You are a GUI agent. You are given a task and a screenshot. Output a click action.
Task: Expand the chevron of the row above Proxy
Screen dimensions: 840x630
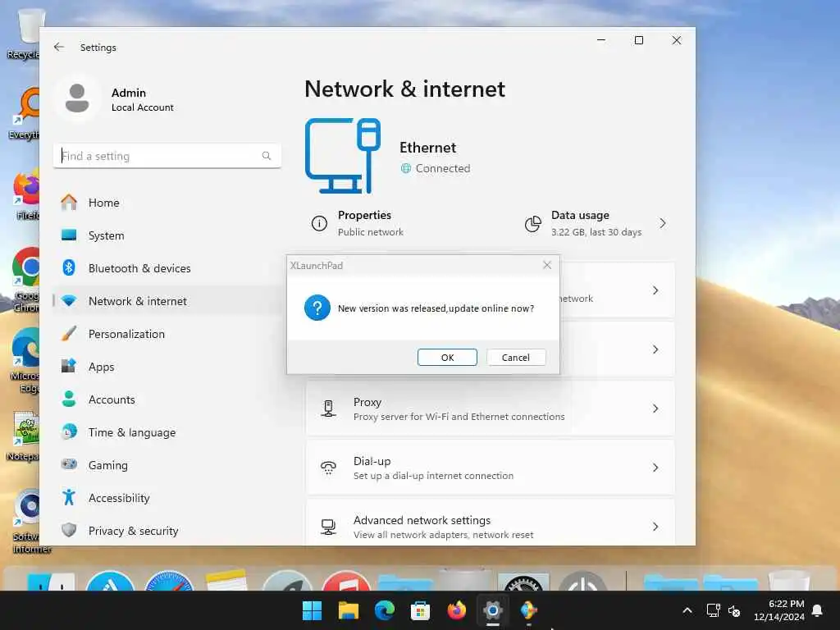(x=655, y=349)
